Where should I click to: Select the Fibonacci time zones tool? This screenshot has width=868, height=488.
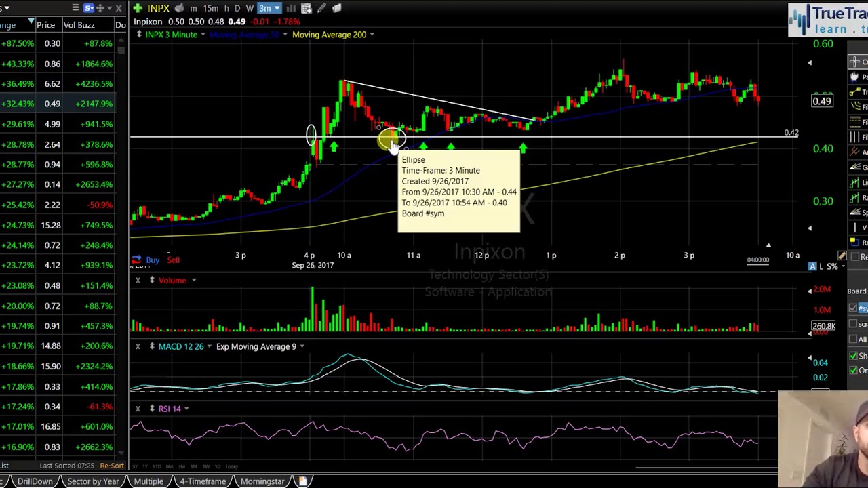855,137
